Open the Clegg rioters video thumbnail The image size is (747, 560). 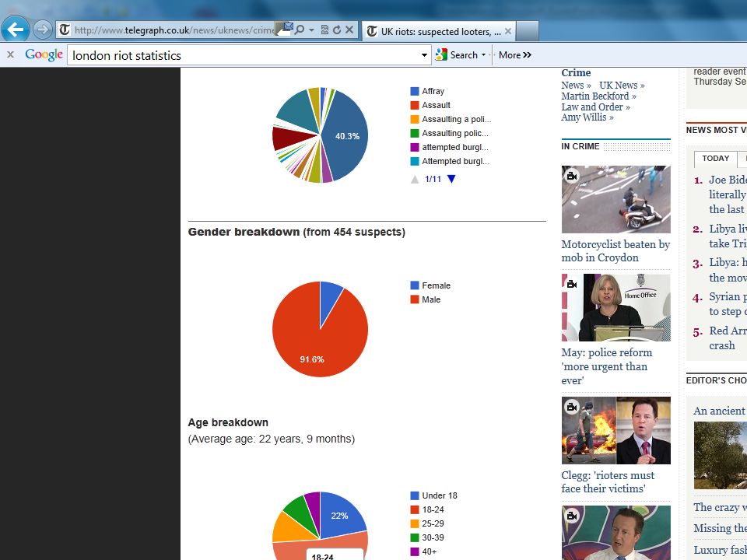(x=616, y=430)
